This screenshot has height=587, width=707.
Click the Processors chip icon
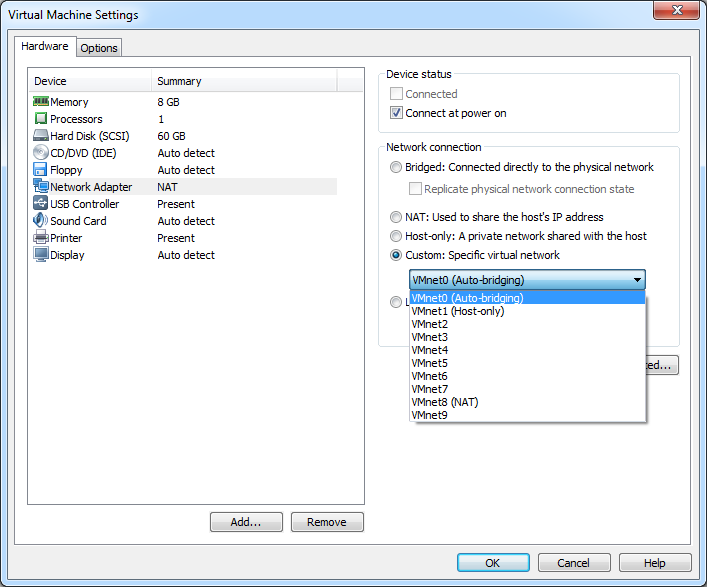coord(41,119)
